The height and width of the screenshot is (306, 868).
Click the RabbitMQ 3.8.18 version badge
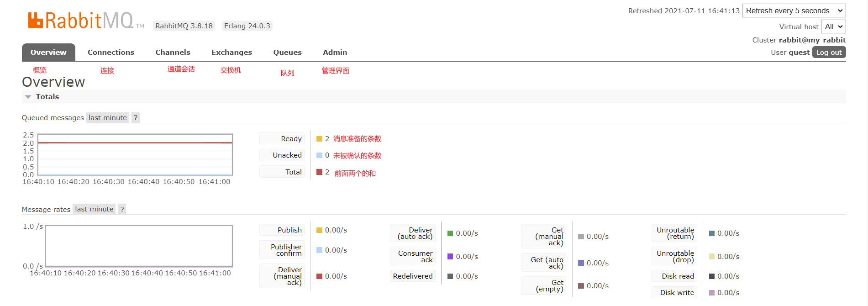point(184,26)
